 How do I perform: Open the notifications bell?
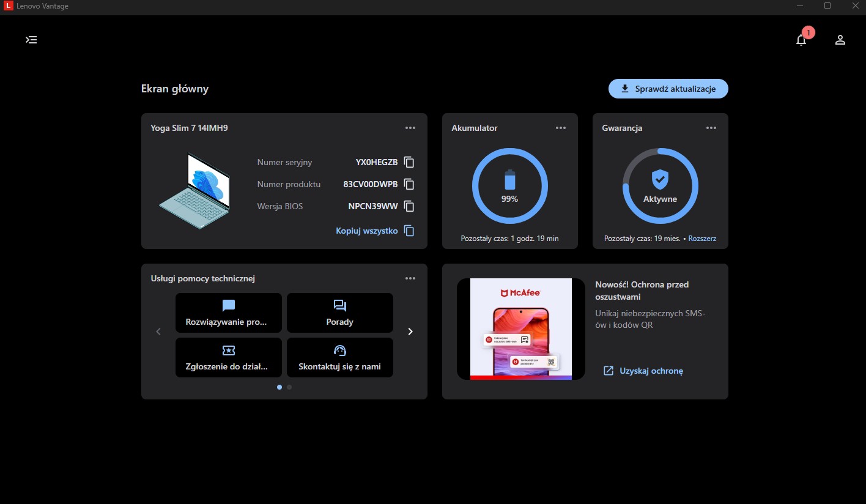coord(801,40)
